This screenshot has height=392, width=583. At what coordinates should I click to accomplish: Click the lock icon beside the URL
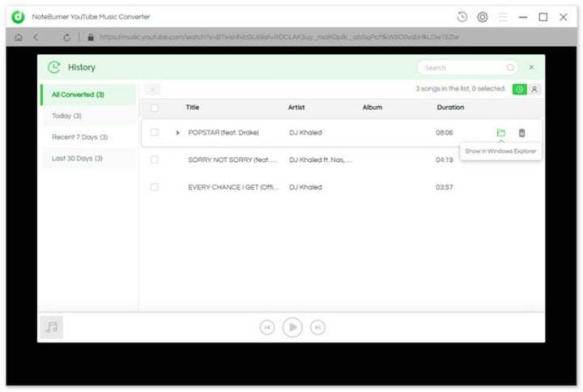(x=91, y=37)
